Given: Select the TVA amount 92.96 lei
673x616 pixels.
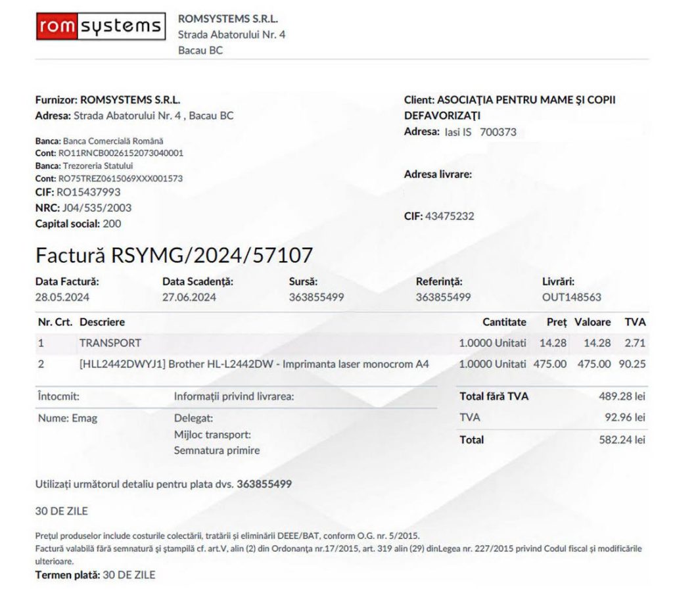Looking at the screenshot, I should pyautogui.click(x=624, y=417).
